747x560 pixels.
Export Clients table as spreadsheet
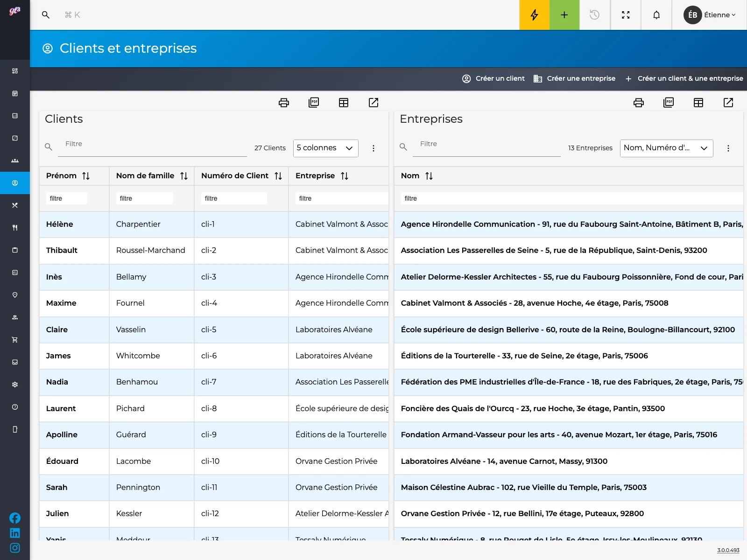coord(344,103)
